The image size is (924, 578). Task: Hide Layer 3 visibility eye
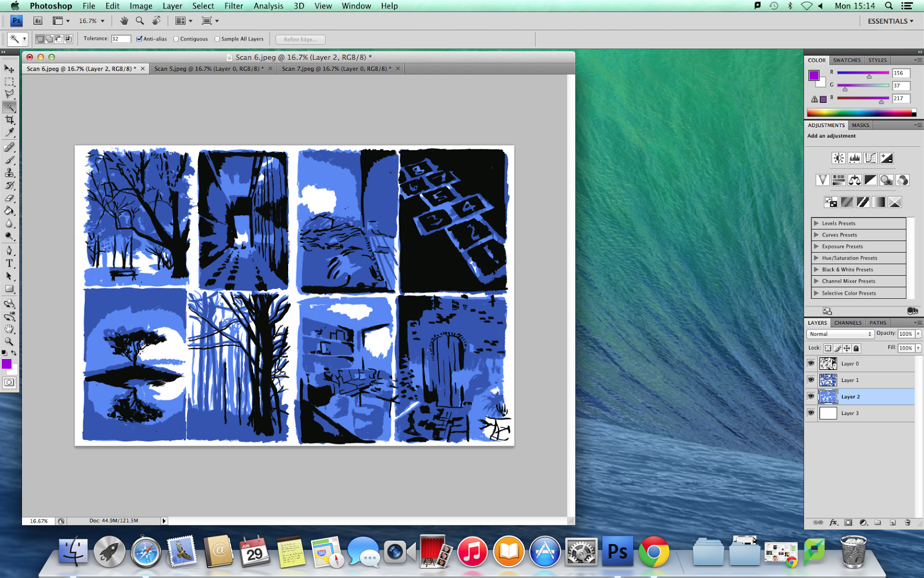811,413
